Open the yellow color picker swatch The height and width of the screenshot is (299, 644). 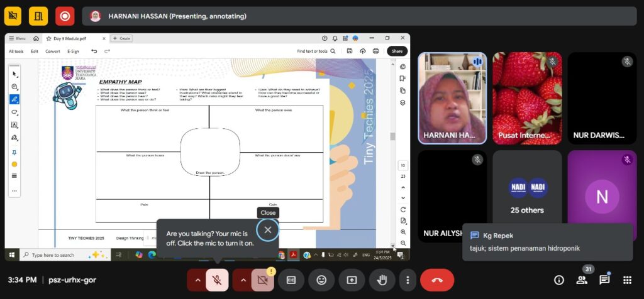pyautogui.click(x=14, y=164)
